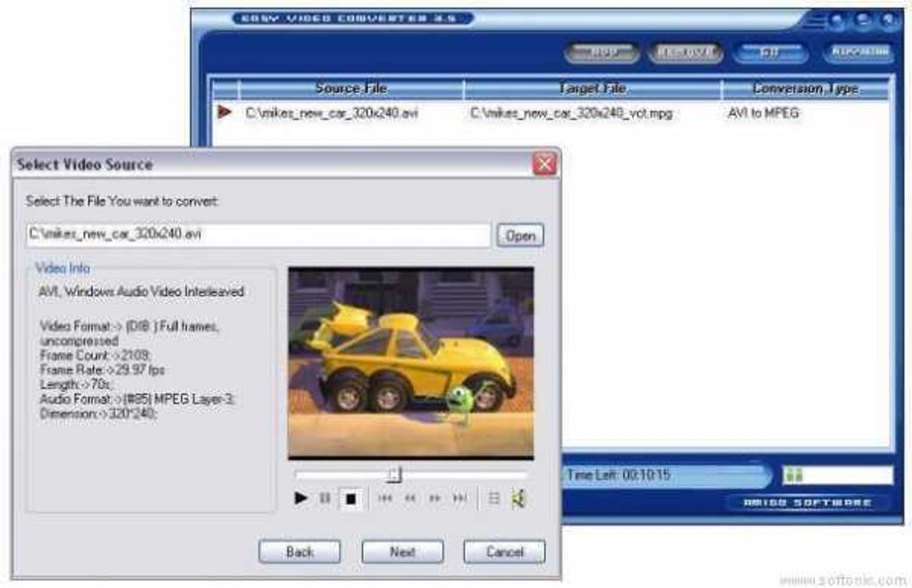
Task: Click the 'Video Info' group label
Action: [x=63, y=268]
